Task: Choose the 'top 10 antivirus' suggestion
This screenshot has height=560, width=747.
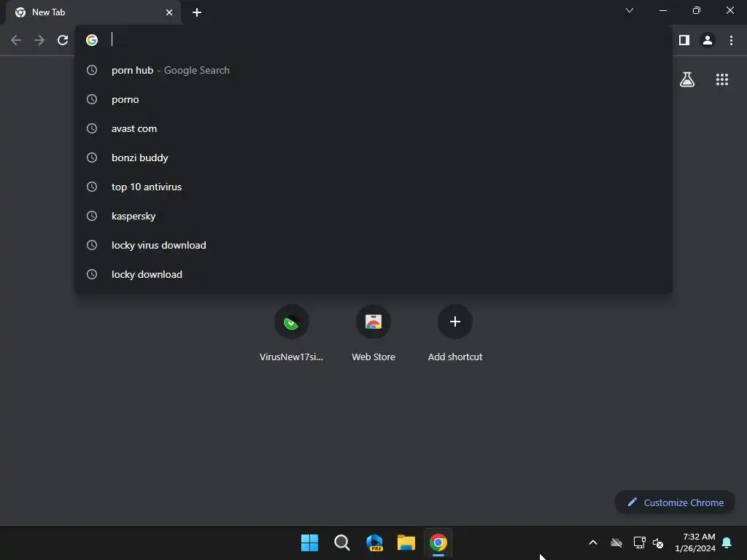Action: 373,187
